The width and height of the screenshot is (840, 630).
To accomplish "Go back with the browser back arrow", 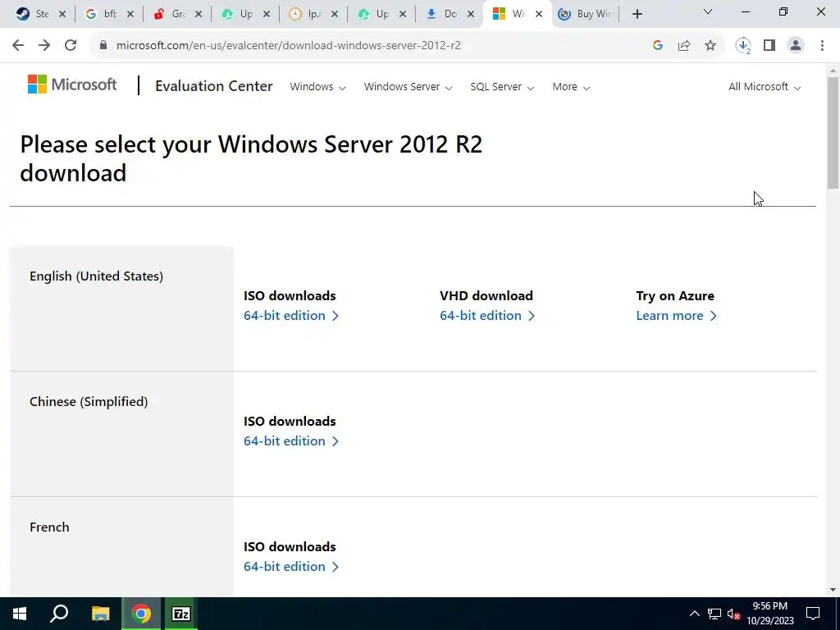I will tap(18, 46).
